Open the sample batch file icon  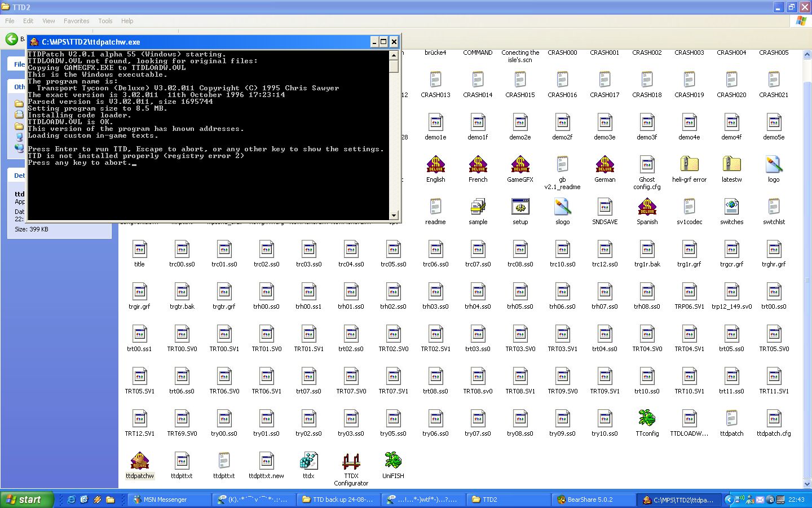478,207
